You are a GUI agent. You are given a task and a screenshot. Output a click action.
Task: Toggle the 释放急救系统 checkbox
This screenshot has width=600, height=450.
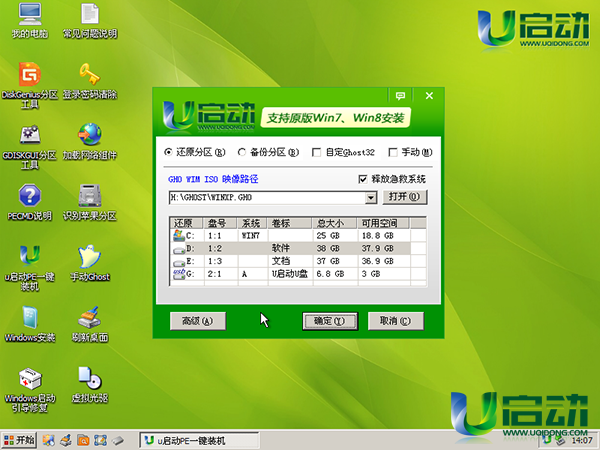tap(363, 179)
